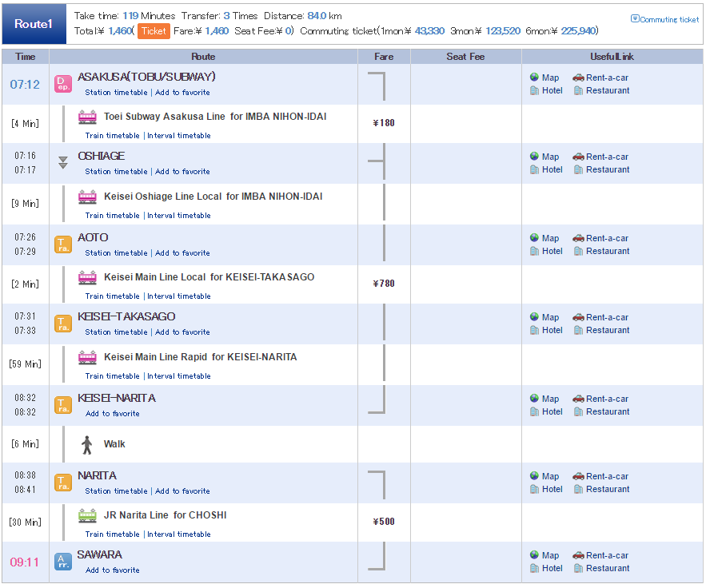710x588 pixels.
Task: Open Hotel link in NARITA row
Action: click(x=552, y=489)
